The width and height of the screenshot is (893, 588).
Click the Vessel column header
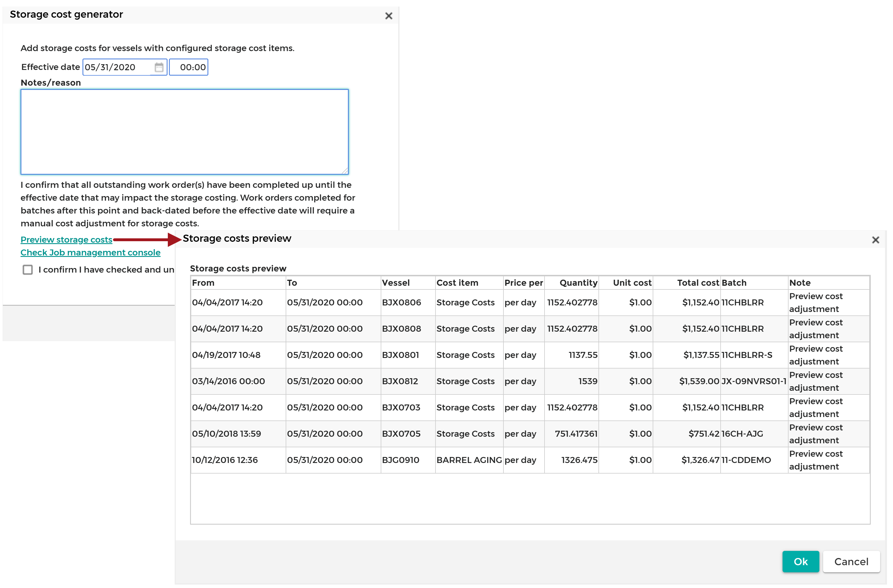click(408, 283)
